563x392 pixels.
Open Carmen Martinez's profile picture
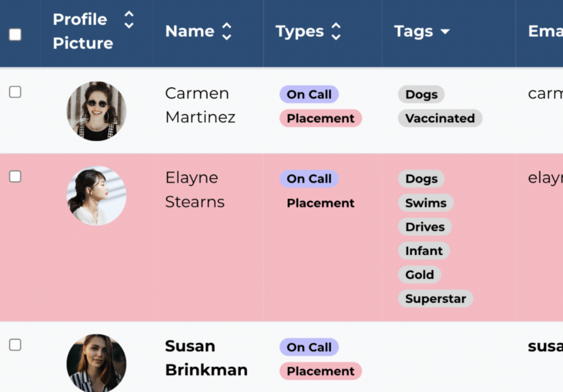click(96, 111)
